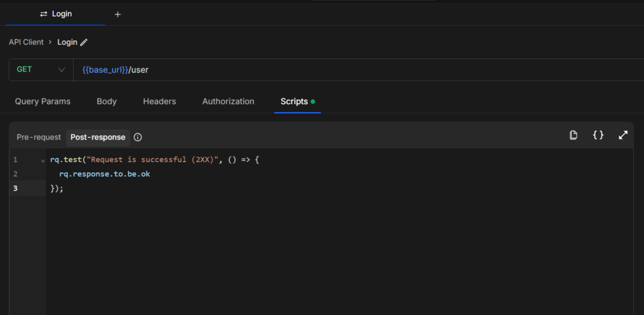Open the GET method dropdown

point(41,70)
